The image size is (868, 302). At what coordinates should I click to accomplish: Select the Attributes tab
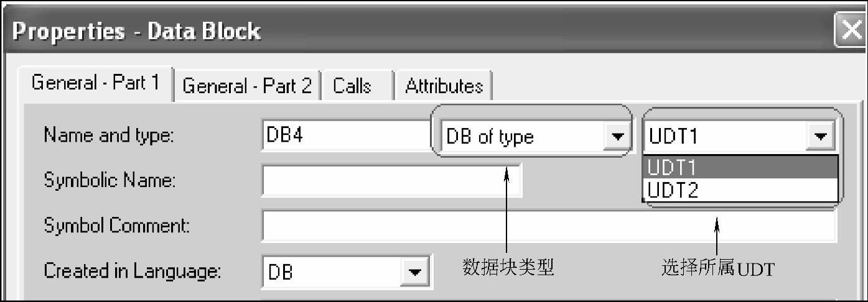tap(444, 86)
